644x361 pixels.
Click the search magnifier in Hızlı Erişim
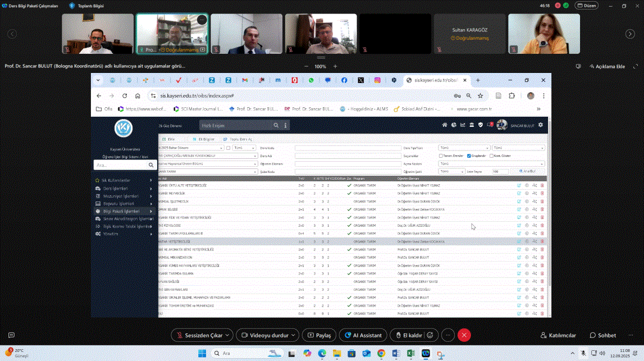[276, 125]
